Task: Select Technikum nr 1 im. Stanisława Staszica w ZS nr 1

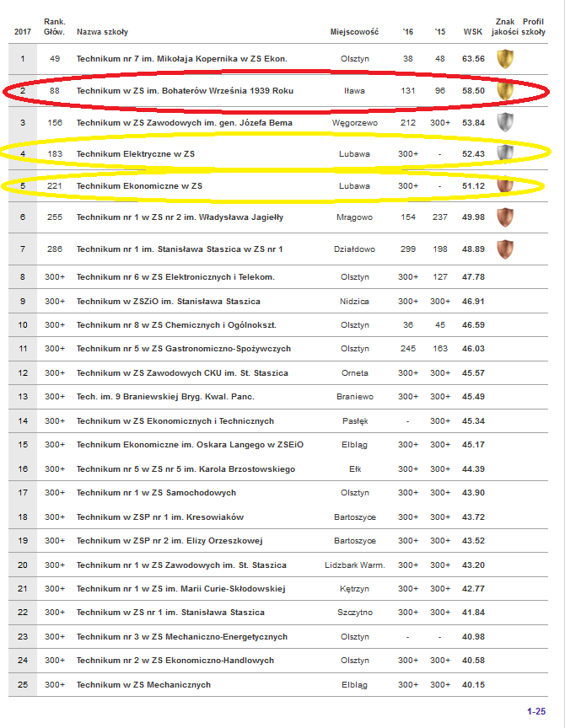Action: pyautogui.click(x=180, y=249)
